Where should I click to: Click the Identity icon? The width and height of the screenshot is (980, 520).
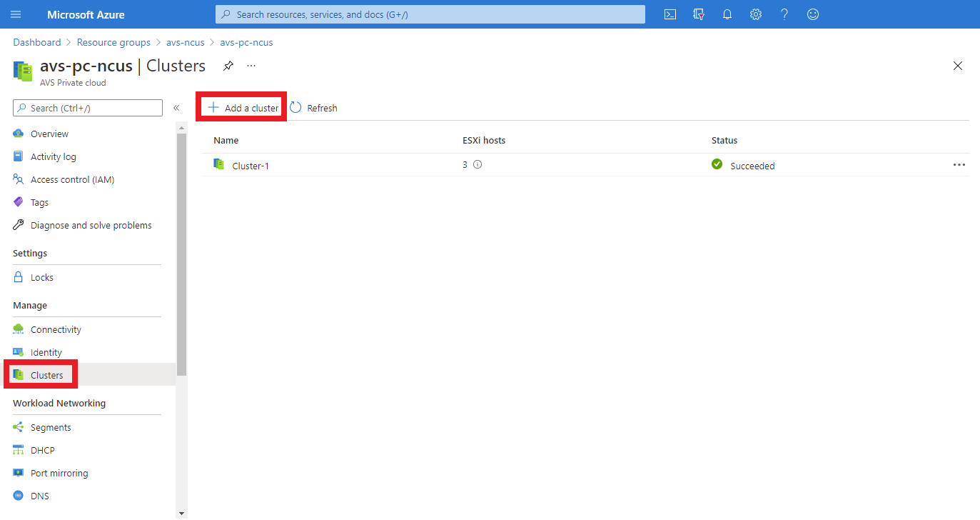point(19,352)
